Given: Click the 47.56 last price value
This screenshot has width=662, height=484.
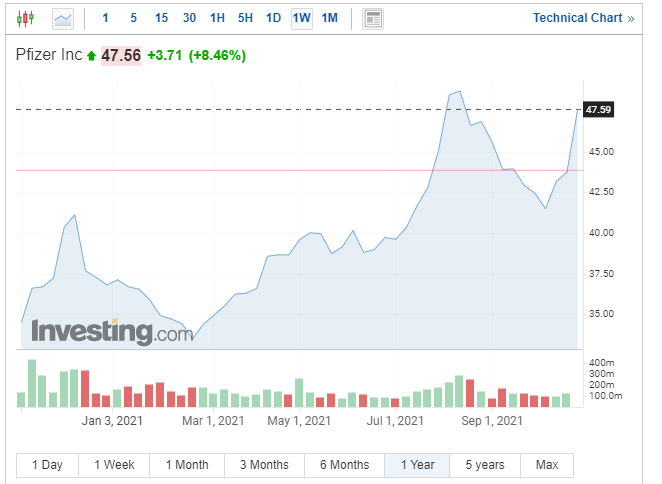Looking at the screenshot, I should coord(121,55).
